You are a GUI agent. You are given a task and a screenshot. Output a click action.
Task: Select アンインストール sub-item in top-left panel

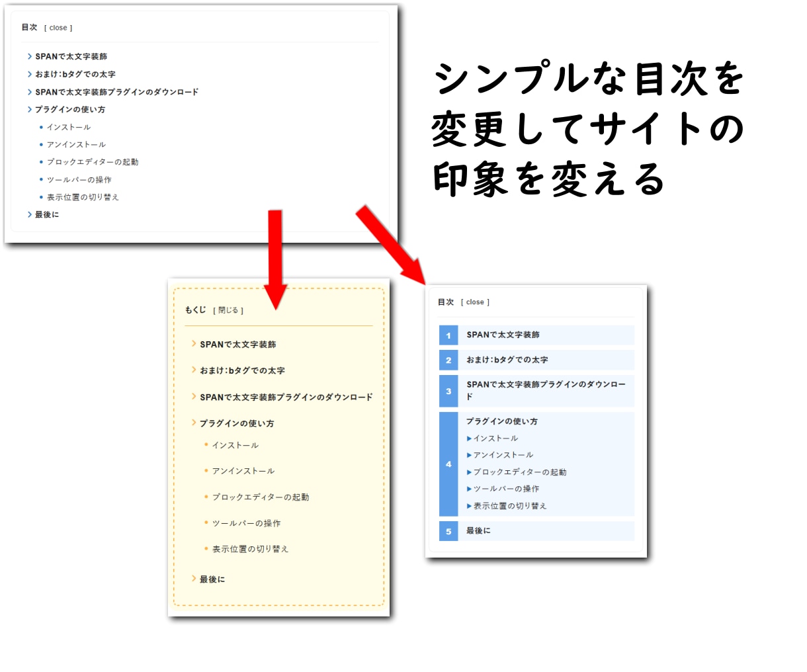click(x=76, y=144)
